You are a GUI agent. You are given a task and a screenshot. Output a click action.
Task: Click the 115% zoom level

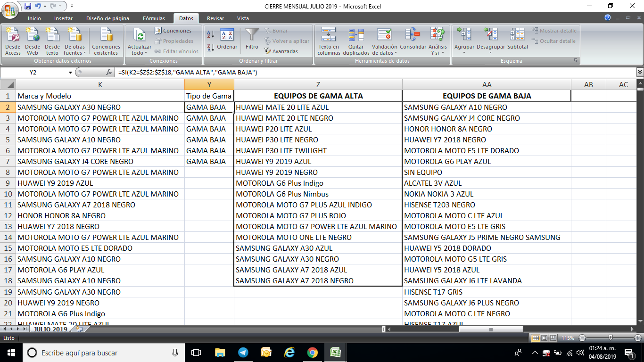567,338
